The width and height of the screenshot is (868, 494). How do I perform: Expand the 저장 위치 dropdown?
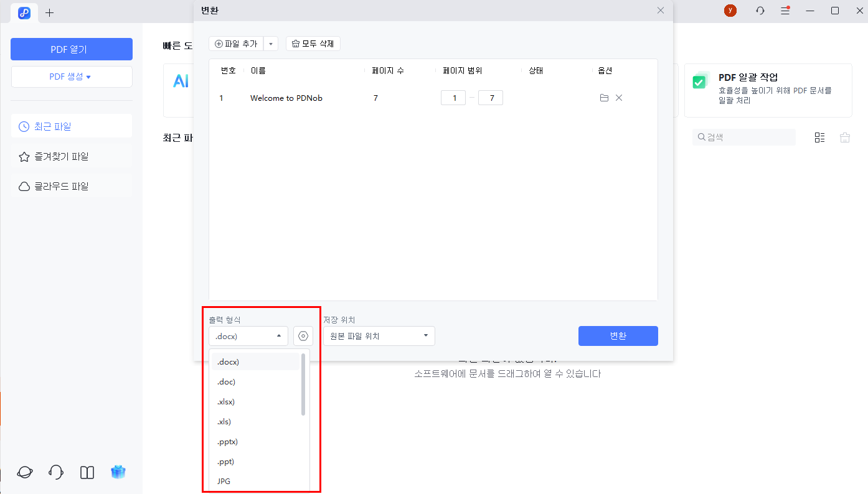[379, 336]
